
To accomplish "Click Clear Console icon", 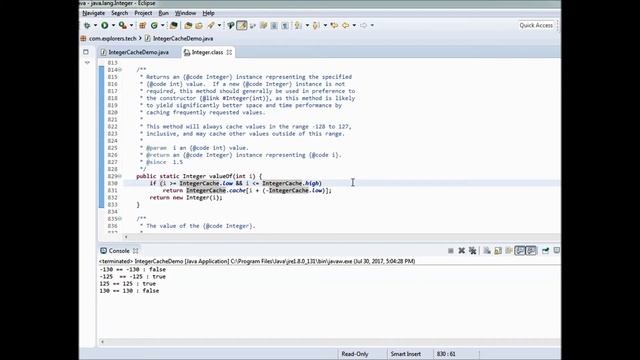I will (487, 251).
